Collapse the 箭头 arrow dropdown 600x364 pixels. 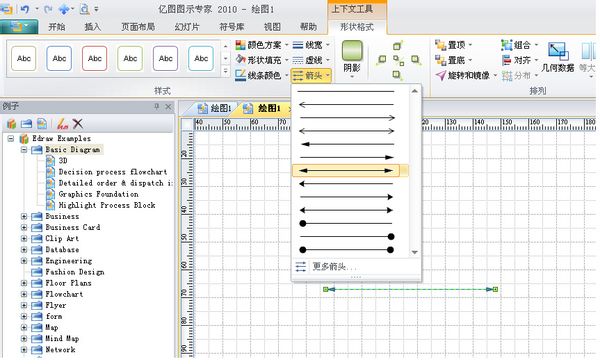311,75
